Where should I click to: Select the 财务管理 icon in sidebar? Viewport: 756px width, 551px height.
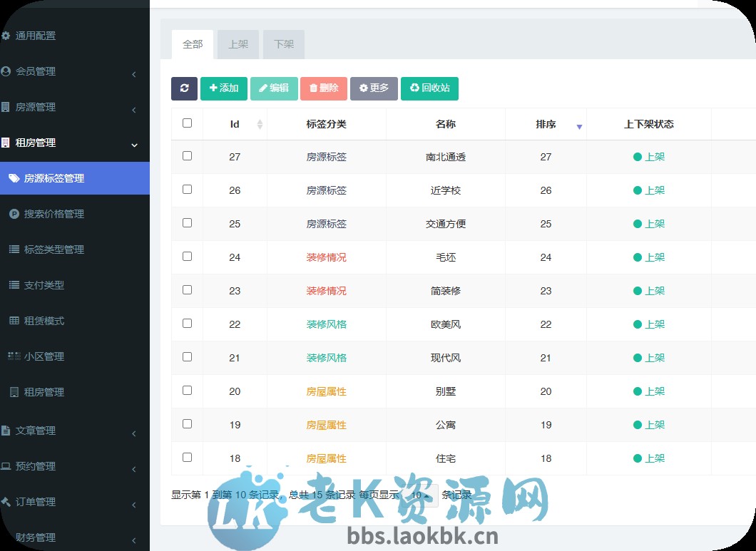[x=9, y=537]
